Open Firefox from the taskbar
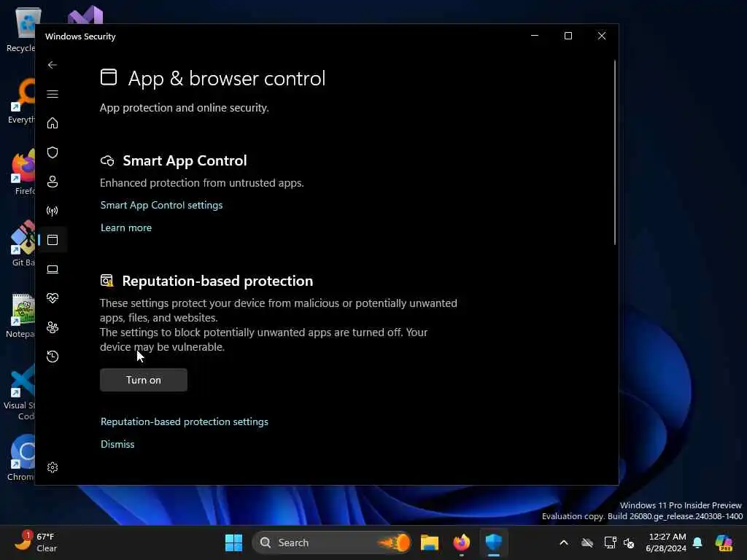The width and height of the screenshot is (747, 560). [461, 542]
